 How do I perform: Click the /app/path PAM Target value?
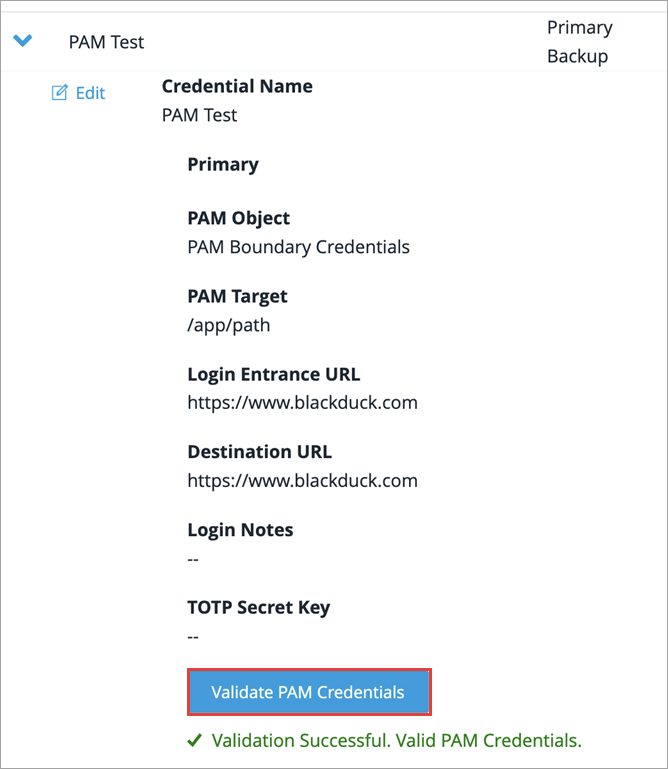coord(228,325)
